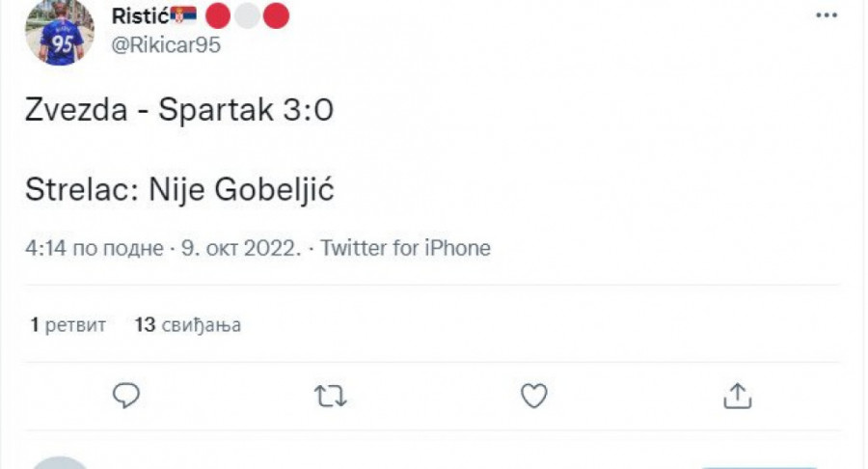Click the 9. окт 2022. date
The image size is (868, 469).
click(241, 248)
